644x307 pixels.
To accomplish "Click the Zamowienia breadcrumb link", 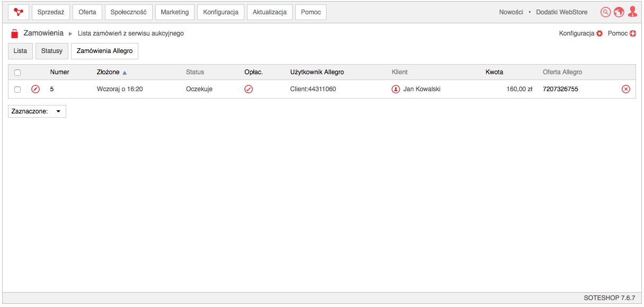I will click(x=43, y=33).
